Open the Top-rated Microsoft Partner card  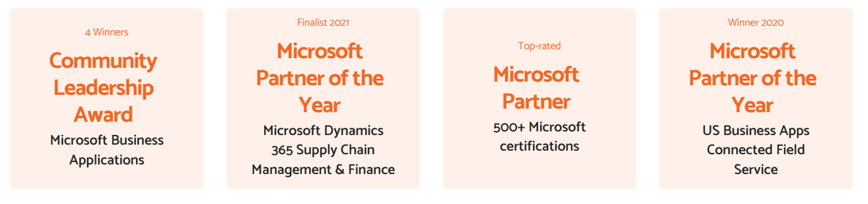pos(539,99)
